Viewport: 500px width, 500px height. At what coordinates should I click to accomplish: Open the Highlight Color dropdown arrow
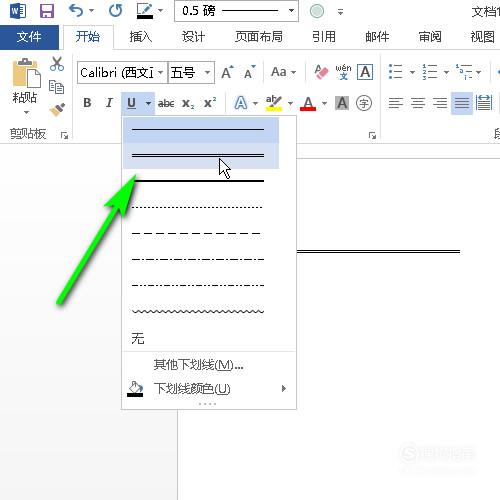(290, 103)
